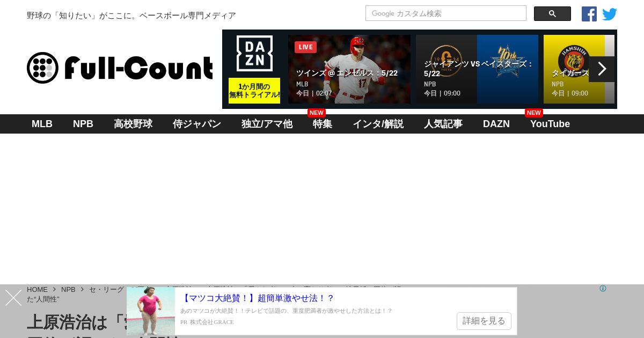The width and height of the screenshot is (644, 338).
Task: Click the Full-Count site logo
Action: 120,68
